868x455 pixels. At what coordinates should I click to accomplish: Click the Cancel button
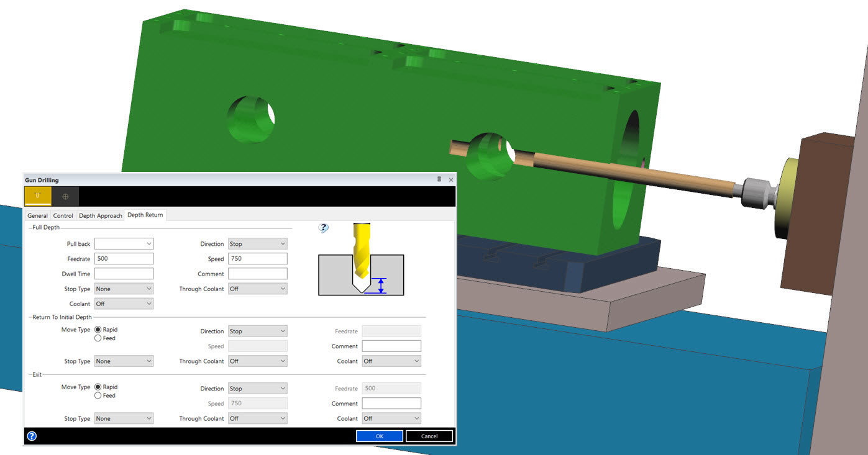pos(429,436)
